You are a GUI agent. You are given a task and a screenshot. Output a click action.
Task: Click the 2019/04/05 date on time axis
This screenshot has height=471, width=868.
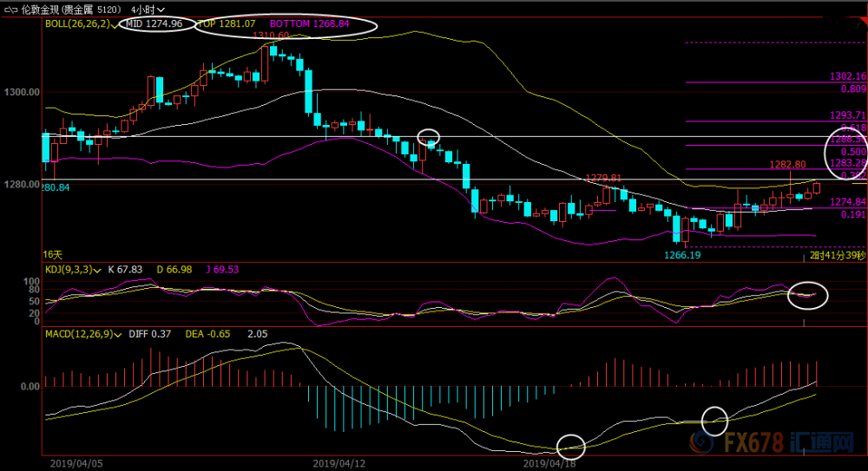(x=76, y=463)
